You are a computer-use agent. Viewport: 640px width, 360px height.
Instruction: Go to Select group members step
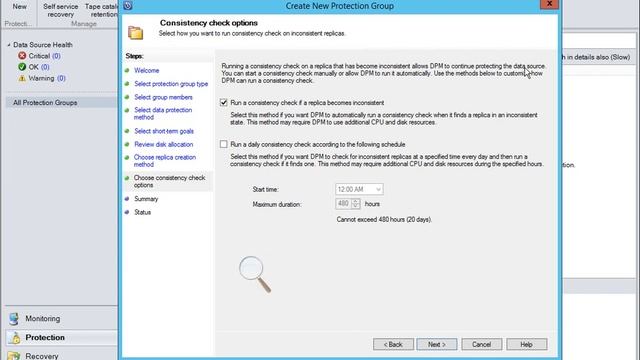click(x=163, y=97)
